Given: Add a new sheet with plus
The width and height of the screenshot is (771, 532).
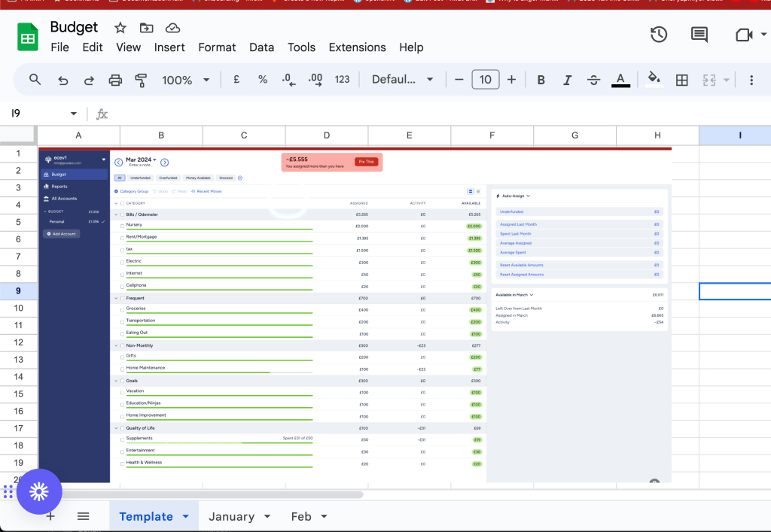Looking at the screenshot, I should (x=50, y=516).
